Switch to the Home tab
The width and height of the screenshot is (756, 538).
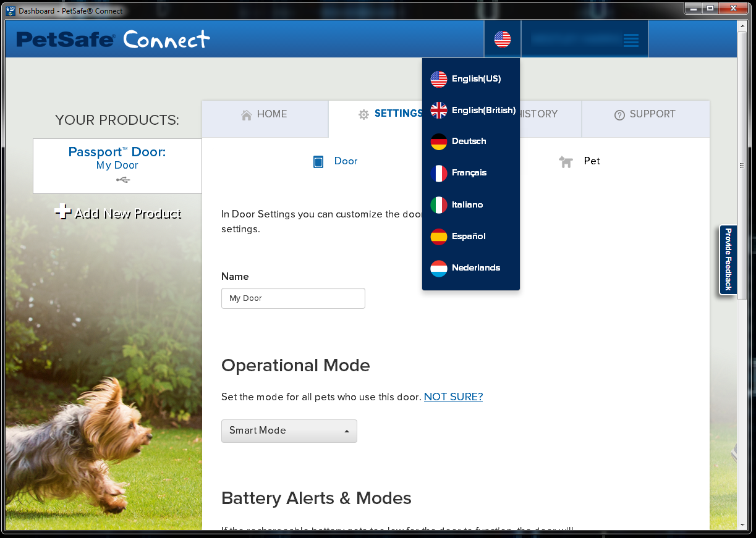[x=265, y=114]
